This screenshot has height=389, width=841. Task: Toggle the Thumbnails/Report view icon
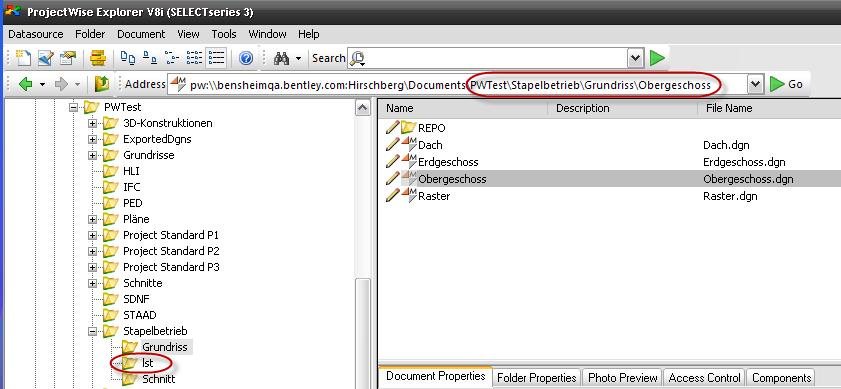(216, 58)
